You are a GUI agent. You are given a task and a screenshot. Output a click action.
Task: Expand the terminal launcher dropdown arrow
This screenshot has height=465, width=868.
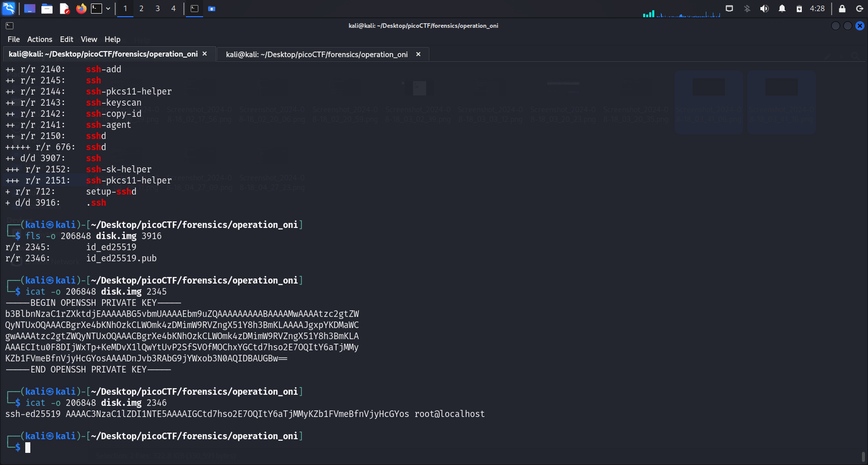point(108,9)
